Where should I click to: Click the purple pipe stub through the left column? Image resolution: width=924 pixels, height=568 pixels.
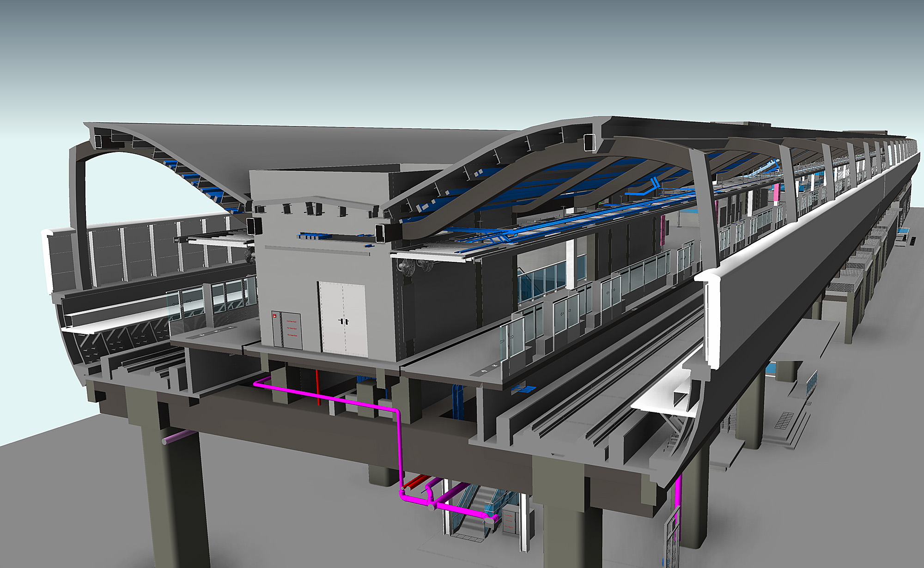click(x=179, y=437)
